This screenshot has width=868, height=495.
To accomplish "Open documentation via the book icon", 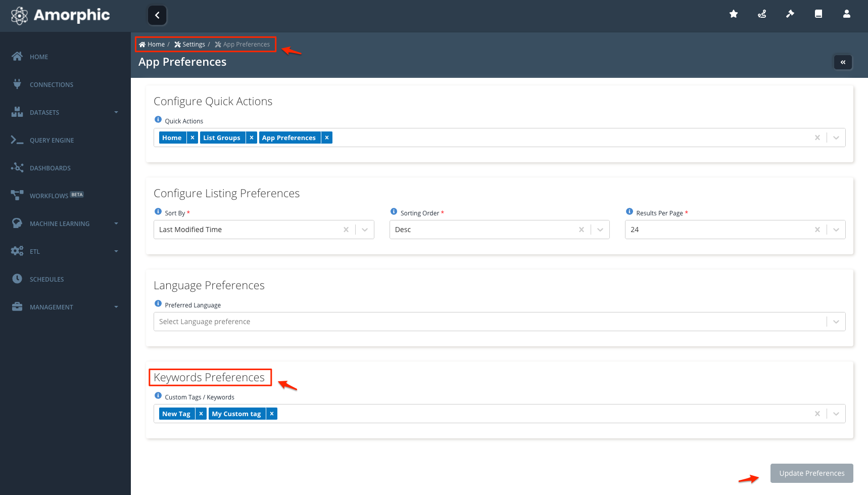I will [x=818, y=14].
